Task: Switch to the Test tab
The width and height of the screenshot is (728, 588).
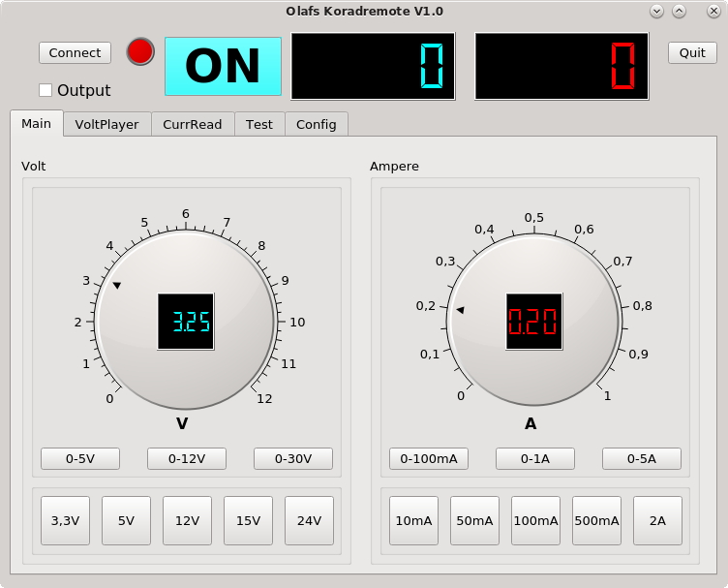Action: tap(259, 124)
